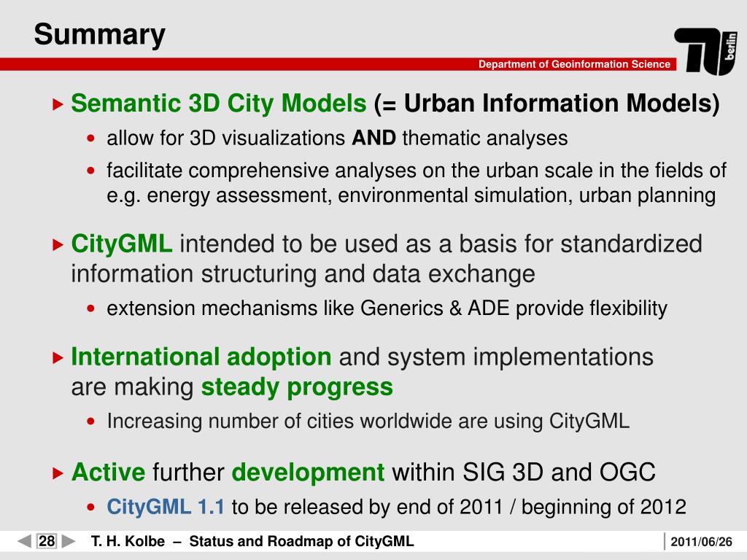Click footer 'Status and Roadmap of CityGML' title
This screenshot has height=560, width=747.
(x=301, y=542)
